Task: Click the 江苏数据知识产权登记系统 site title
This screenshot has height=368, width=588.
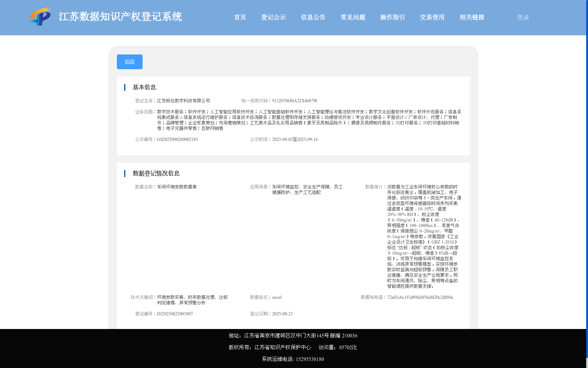Action: pos(120,17)
